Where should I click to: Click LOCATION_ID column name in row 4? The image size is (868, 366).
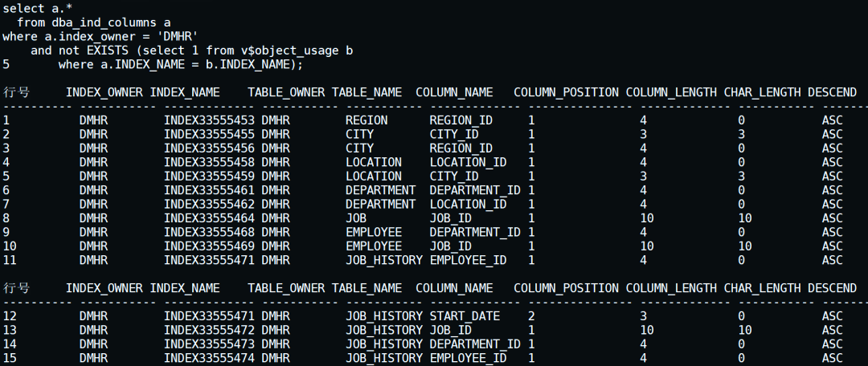[469, 162]
